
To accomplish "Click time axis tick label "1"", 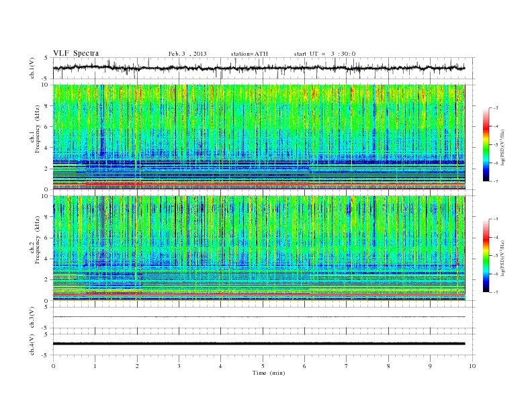I will pyautogui.click(x=95, y=366).
